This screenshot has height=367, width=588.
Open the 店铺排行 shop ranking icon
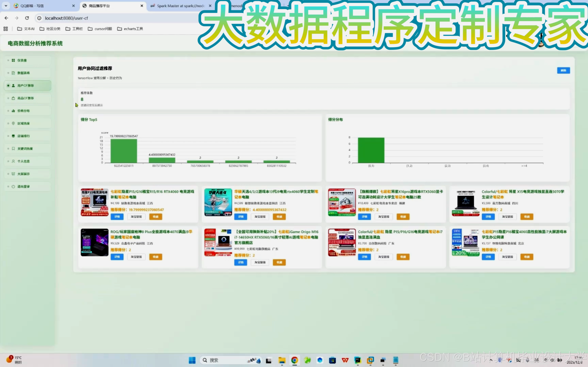click(x=13, y=136)
